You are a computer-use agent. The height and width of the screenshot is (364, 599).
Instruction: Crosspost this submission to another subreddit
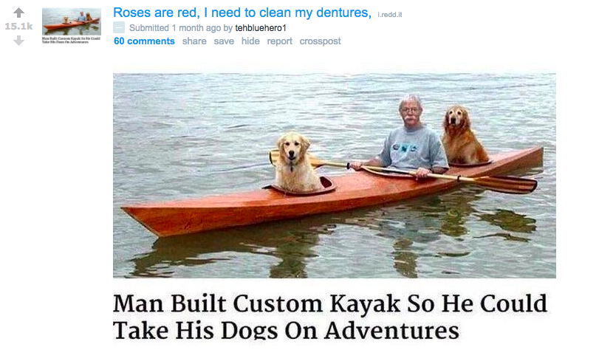point(320,41)
